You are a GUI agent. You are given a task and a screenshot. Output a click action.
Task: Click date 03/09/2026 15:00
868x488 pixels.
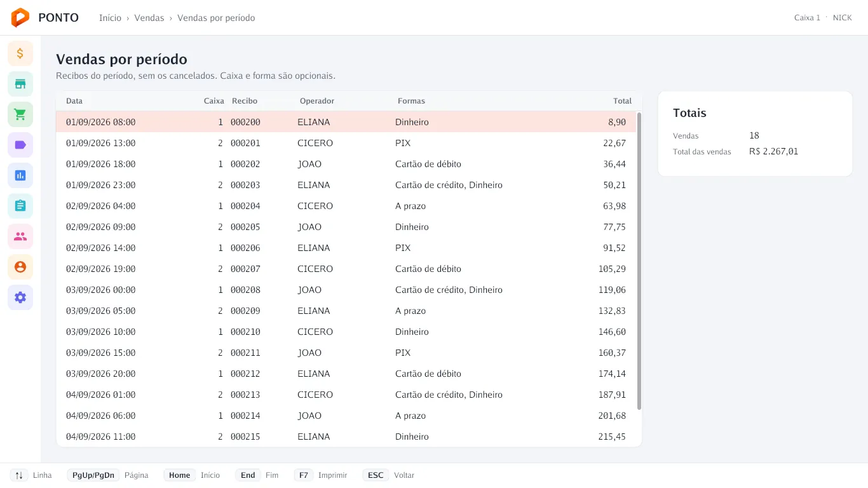100,353
